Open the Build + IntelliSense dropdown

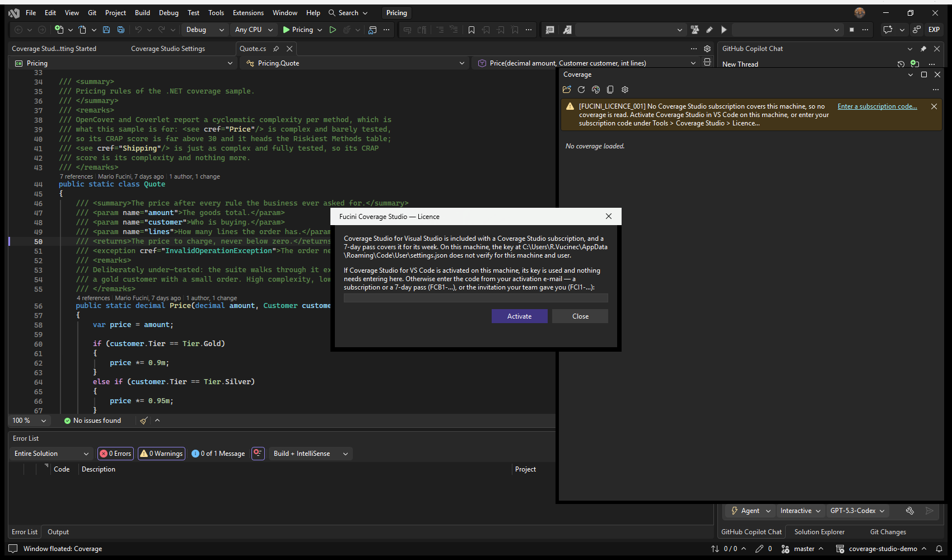310,454
